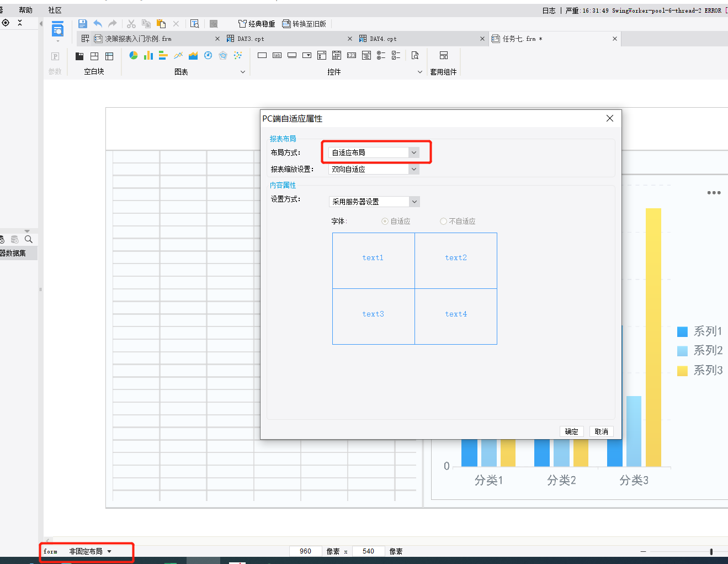
Task: Insert a radar chart component
Action: pos(223,55)
